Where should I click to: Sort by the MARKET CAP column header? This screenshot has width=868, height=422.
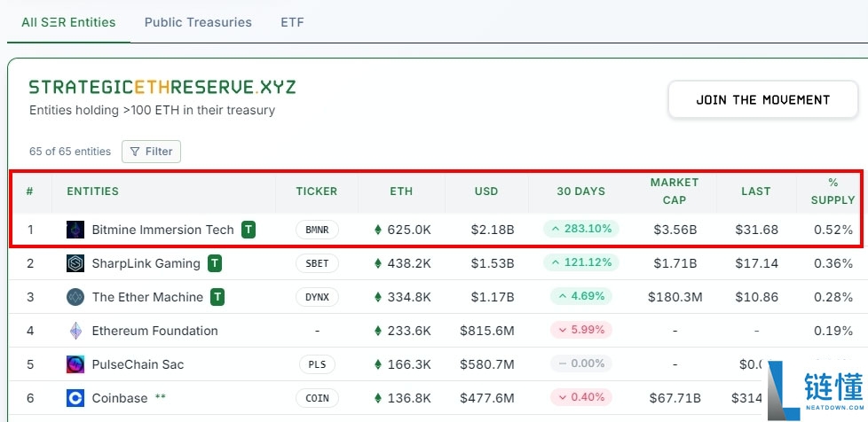(x=675, y=191)
